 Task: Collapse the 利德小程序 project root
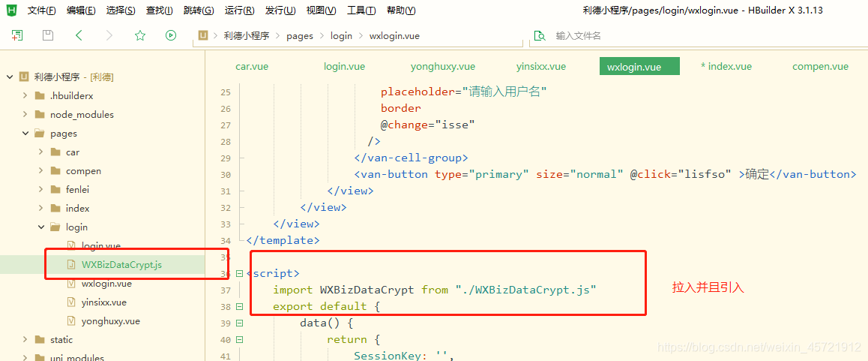click(10, 77)
